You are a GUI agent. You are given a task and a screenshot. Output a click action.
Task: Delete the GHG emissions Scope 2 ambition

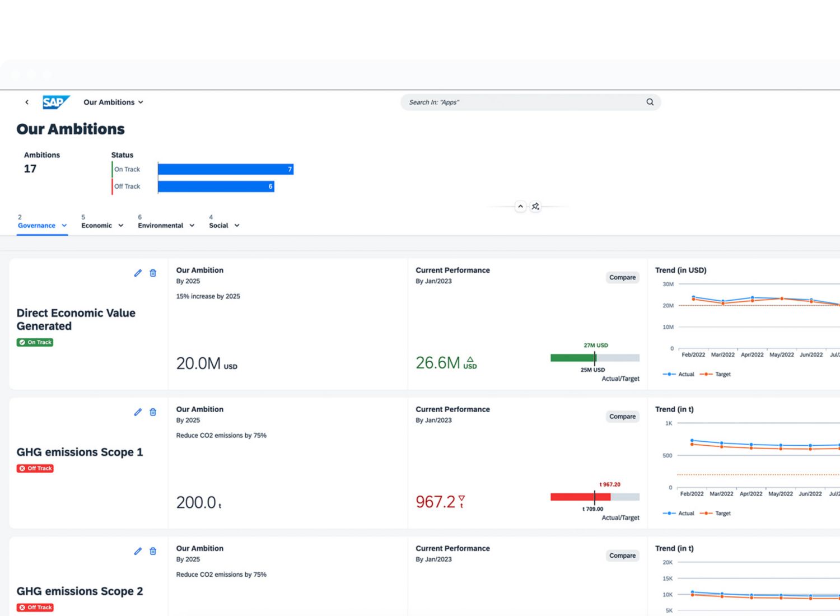[153, 551]
